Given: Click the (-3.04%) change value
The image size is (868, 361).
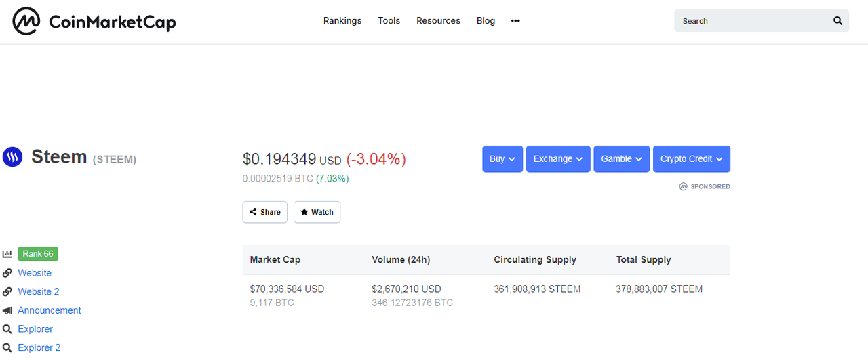Looking at the screenshot, I should tap(376, 159).
